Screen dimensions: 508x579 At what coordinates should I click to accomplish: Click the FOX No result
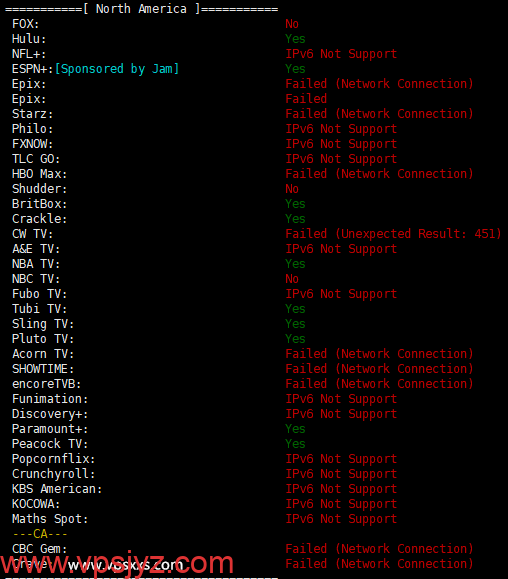click(x=292, y=24)
